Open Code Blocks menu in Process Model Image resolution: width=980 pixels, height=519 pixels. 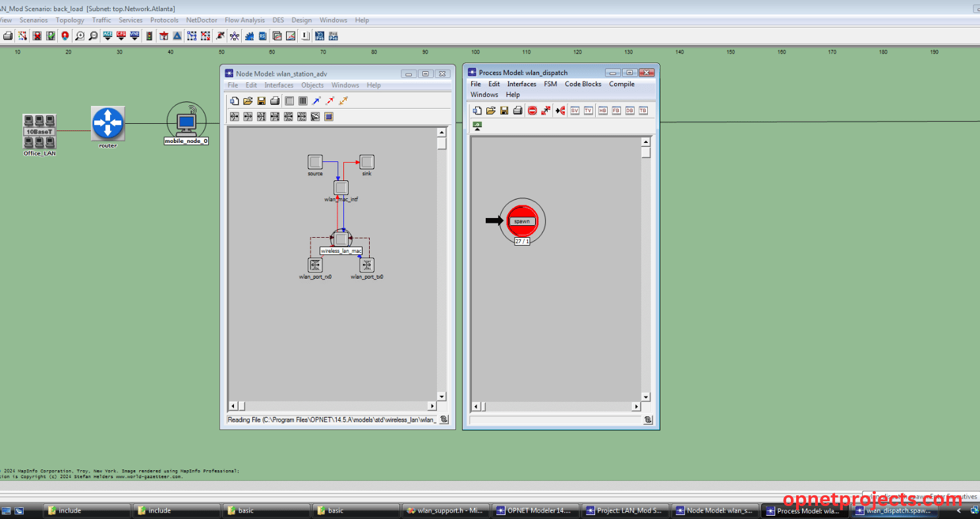583,84
